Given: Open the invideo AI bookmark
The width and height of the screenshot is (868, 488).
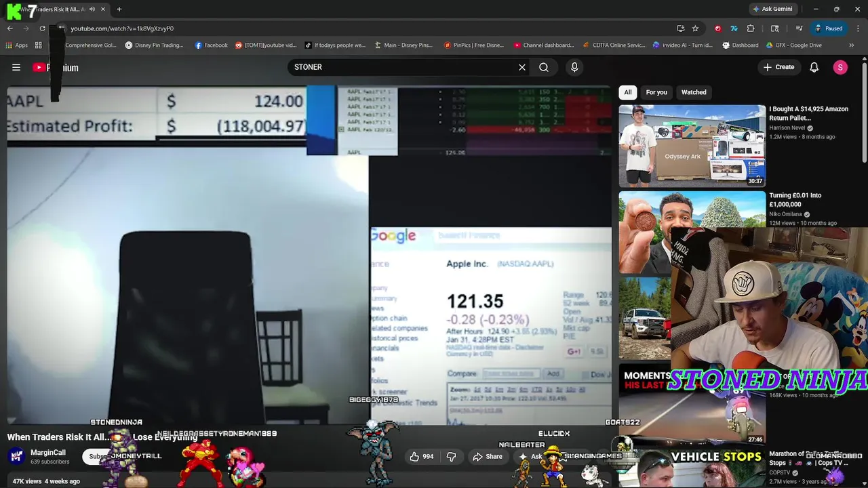Looking at the screenshot, I should point(682,45).
